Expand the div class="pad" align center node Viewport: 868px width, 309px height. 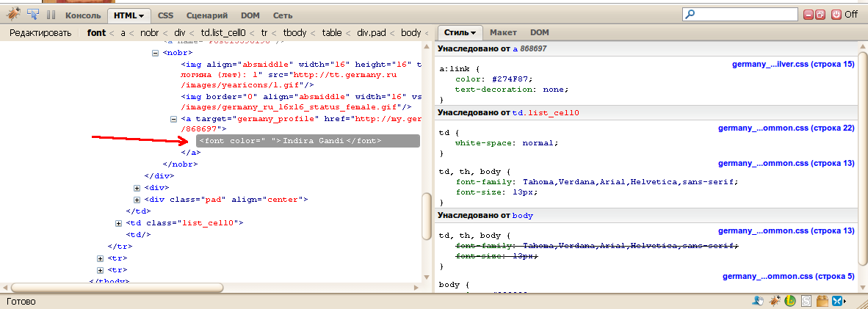[x=137, y=200]
